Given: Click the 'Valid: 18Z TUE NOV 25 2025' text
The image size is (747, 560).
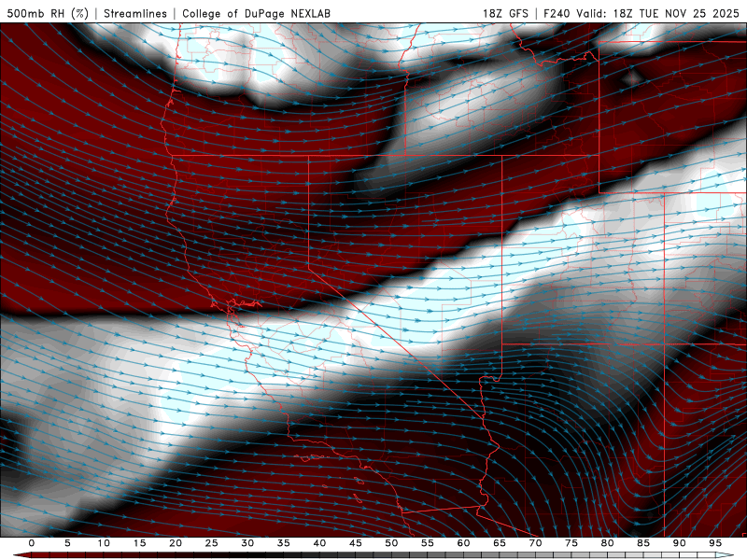Looking at the screenshot, I should click(x=658, y=13).
